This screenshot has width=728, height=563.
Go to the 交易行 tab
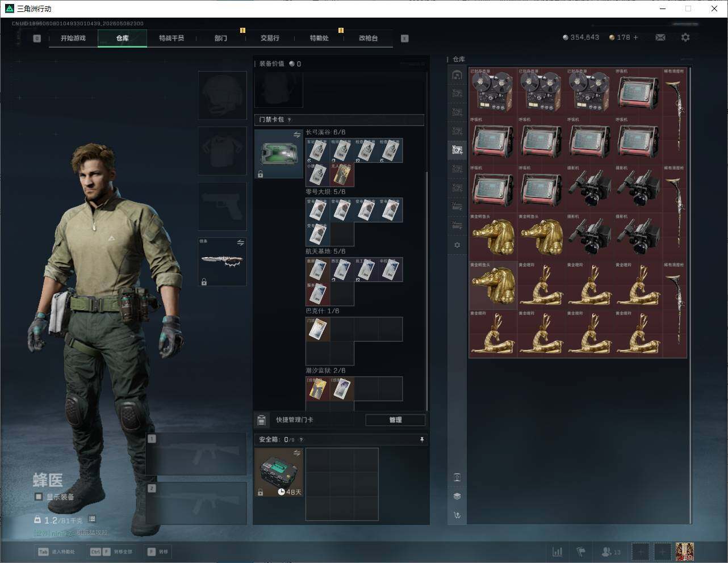[x=270, y=38]
